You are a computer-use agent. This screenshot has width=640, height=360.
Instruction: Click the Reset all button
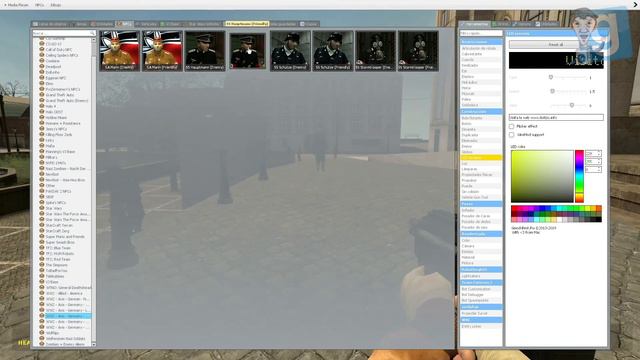pos(556,44)
